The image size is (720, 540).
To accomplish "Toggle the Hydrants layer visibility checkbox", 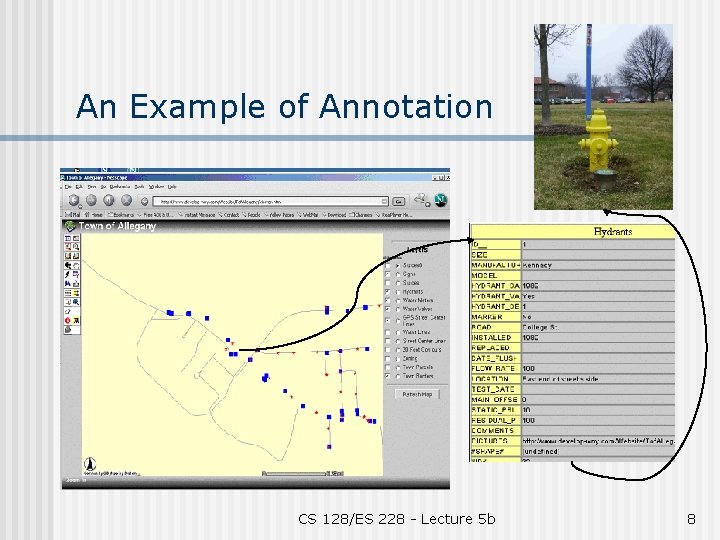I will coord(388,292).
